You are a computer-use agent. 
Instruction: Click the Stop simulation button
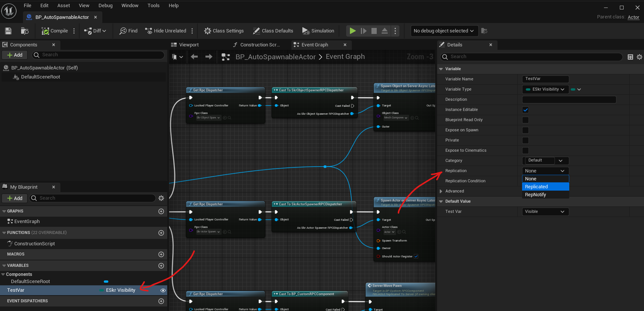coord(374,31)
